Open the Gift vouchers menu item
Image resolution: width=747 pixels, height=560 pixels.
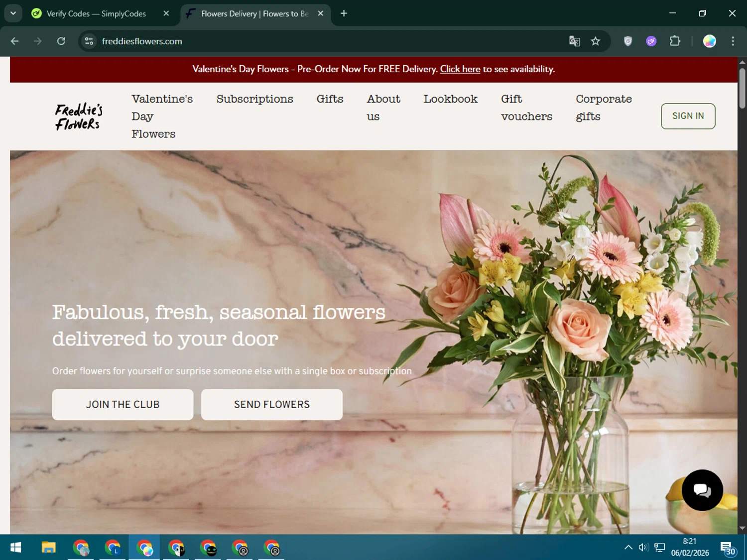(527, 108)
